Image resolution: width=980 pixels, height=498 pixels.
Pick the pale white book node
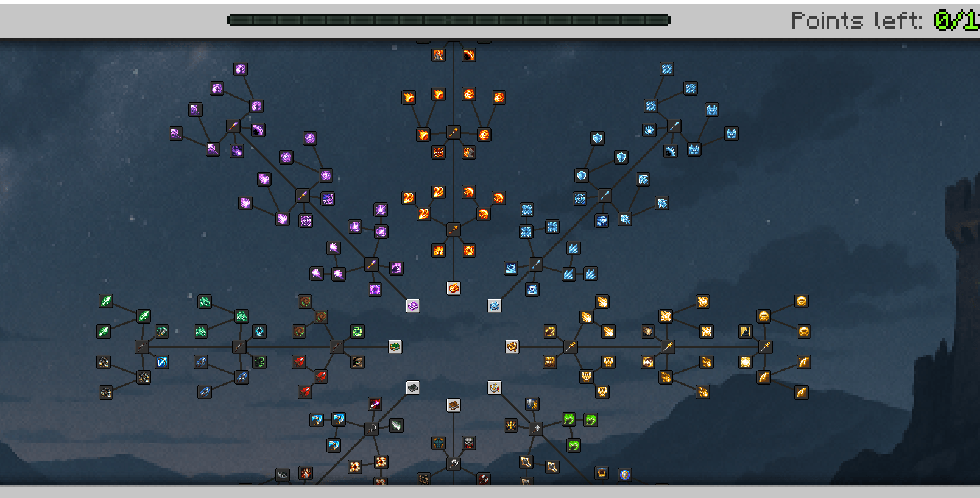pos(495,388)
